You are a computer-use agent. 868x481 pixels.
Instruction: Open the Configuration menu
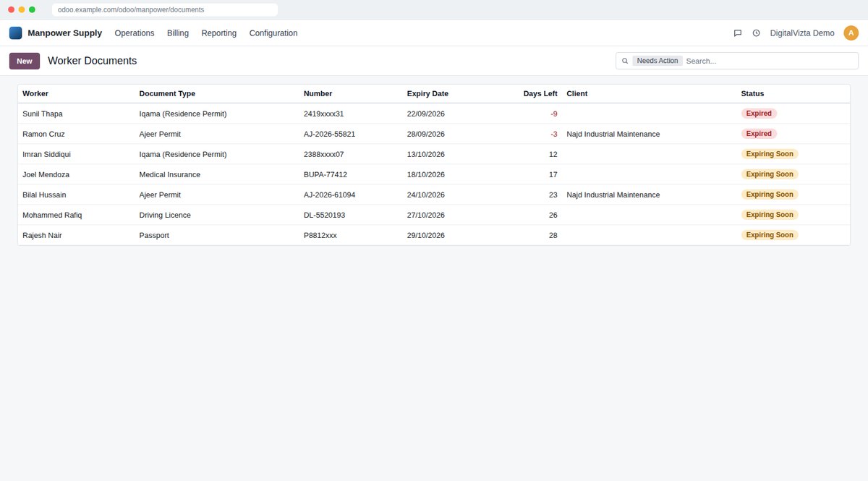[x=273, y=33]
